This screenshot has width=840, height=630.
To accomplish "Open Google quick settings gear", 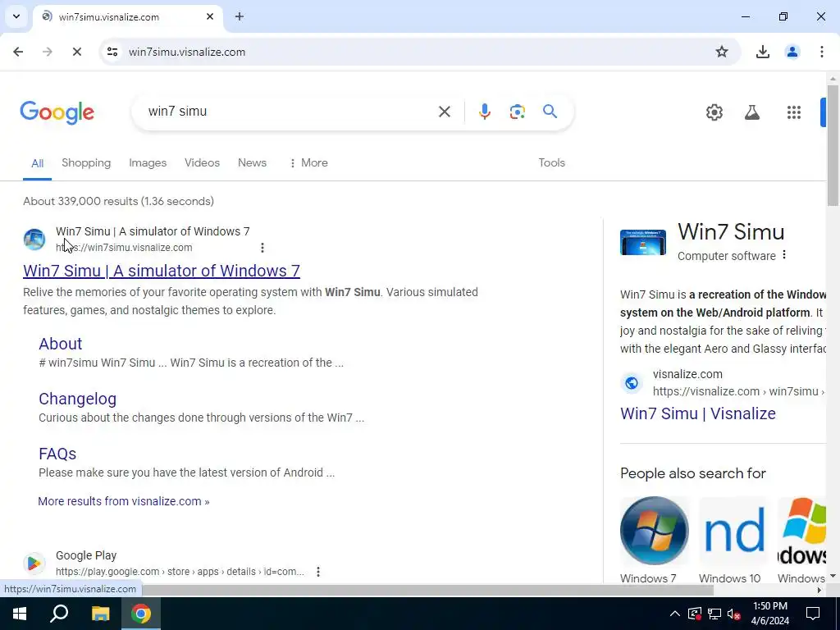I will coord(714,112).
